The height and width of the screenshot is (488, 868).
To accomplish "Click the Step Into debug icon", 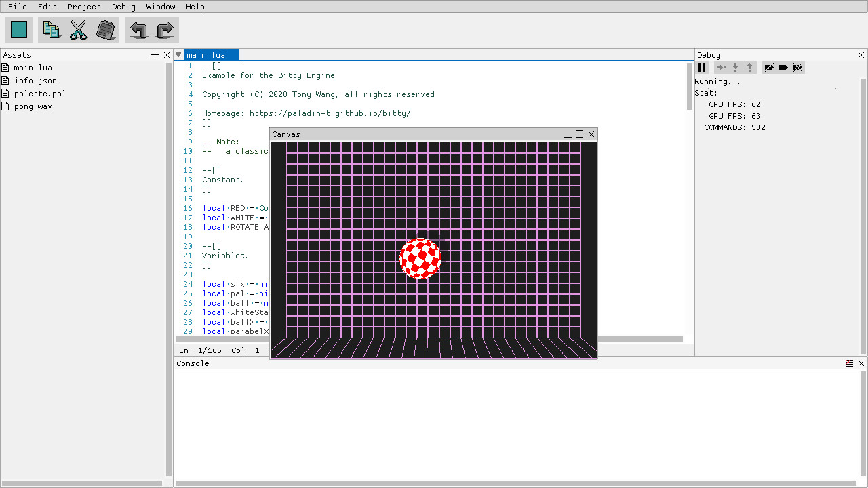I will point(735,67).
